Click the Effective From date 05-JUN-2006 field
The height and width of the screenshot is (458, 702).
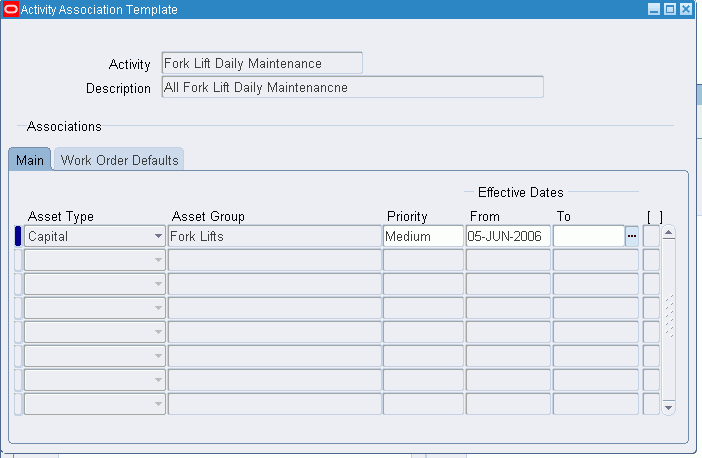click(508, 236)
